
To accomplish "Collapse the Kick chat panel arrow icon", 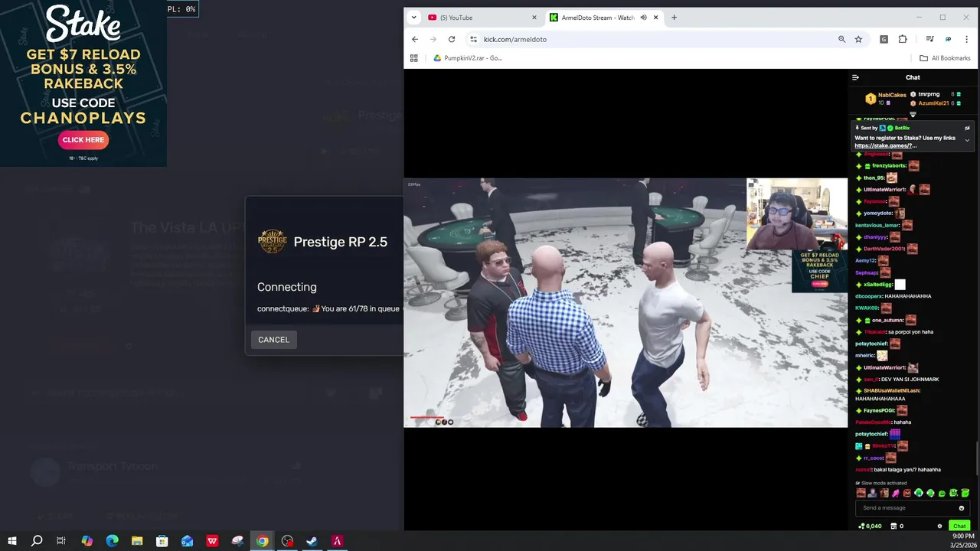I will coord(855,77).
